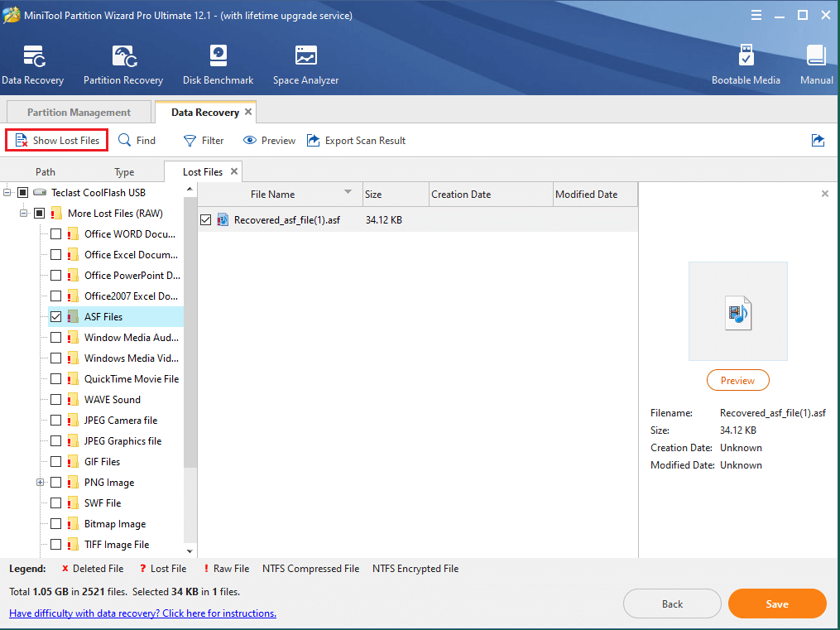Open the Disk Benchmark tool

point(218,55)
